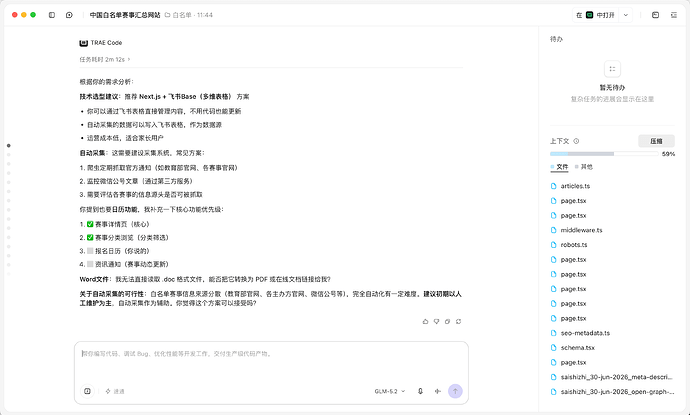Click the waveform icon next to microphone

pyautogui.click(x=437, y=391)
